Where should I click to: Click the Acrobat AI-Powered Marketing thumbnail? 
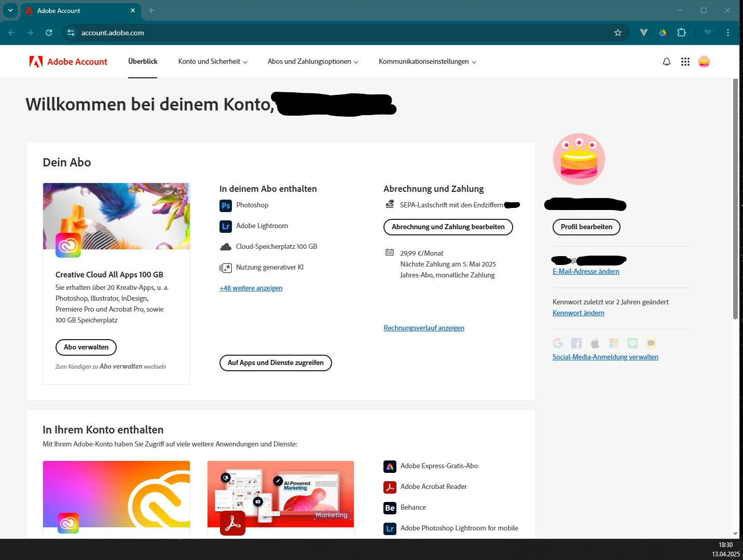281,494
